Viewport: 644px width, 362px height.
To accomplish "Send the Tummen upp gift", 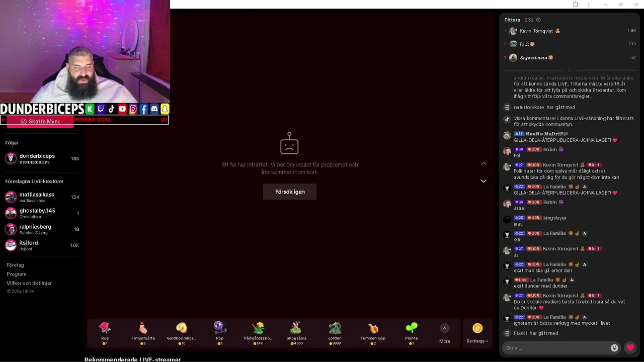I will [x=373, y=333].
